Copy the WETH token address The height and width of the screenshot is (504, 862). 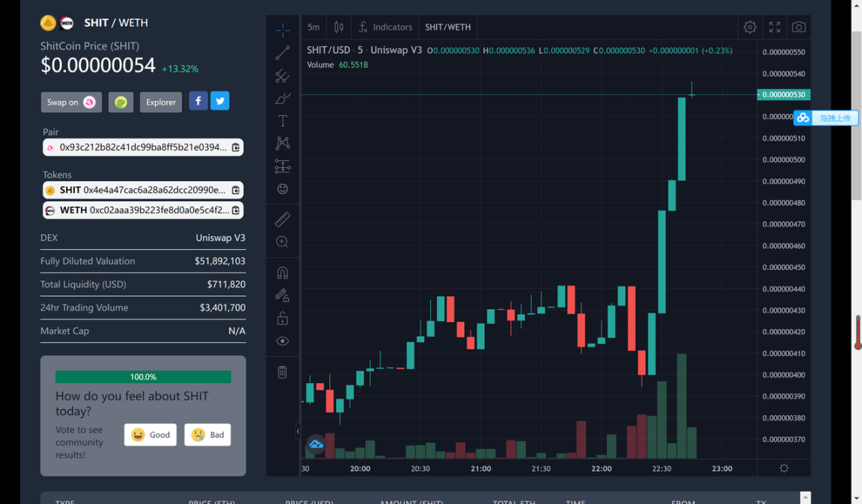pos(236,210)
